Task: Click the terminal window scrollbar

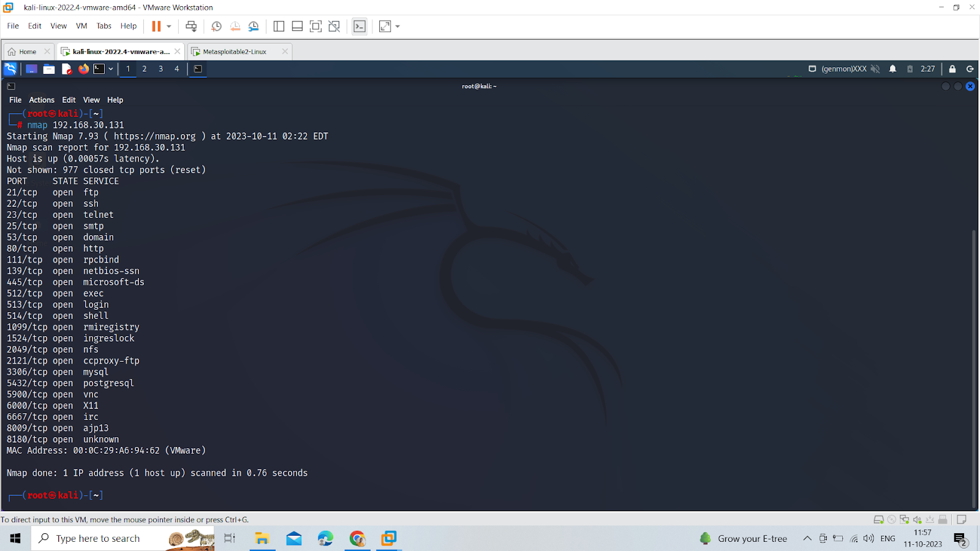Action: [973, 369]
